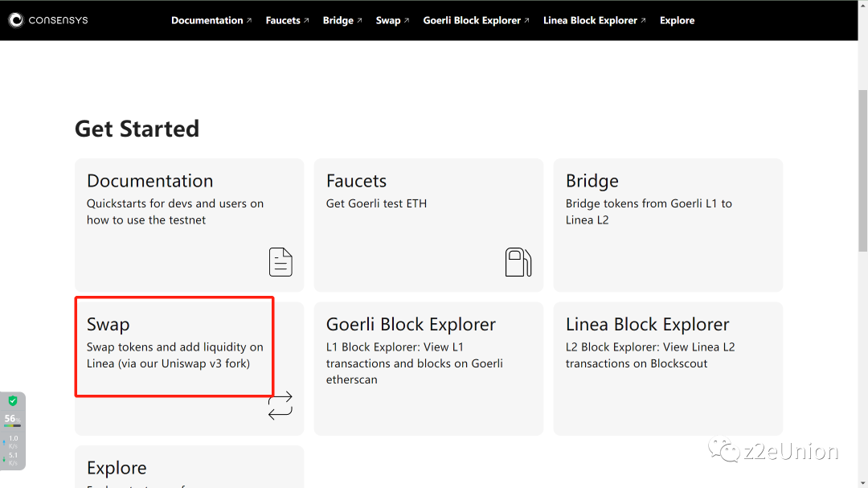Click the document icon in Documentation card
The image size is (868, 488).
(x=280, y=262)
